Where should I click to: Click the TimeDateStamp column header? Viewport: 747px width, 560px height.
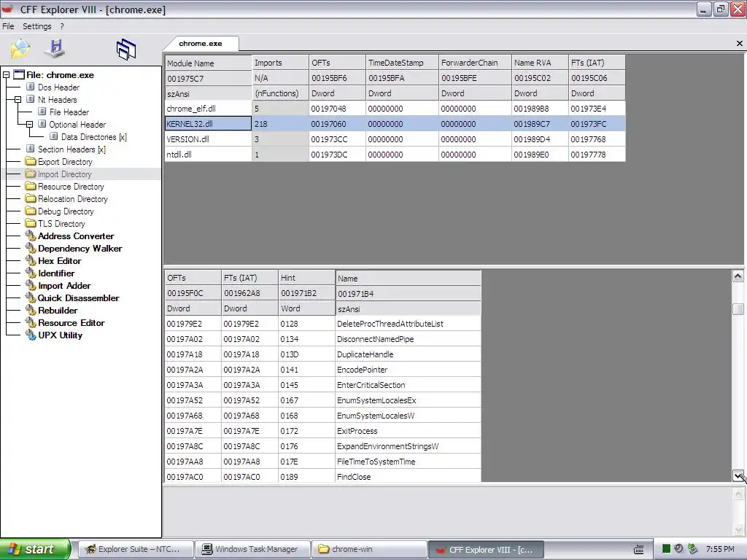tap(402, 63)
